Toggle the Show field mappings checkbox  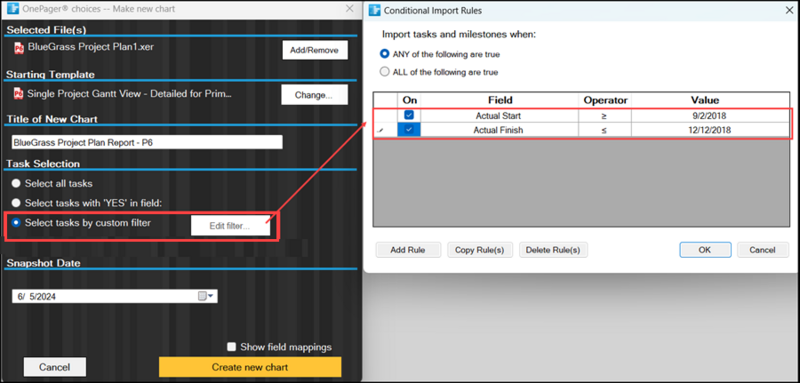pyautogui.click(x=232, y=347)
